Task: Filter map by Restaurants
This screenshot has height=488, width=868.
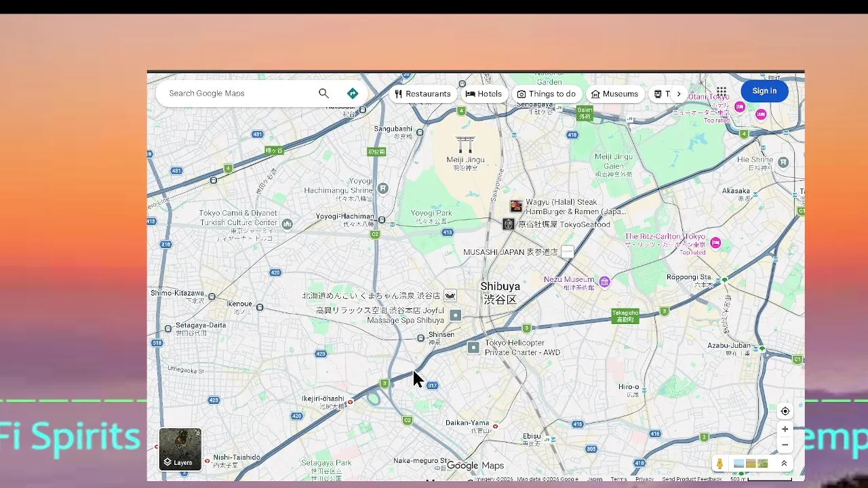Action: click(422, 94)
